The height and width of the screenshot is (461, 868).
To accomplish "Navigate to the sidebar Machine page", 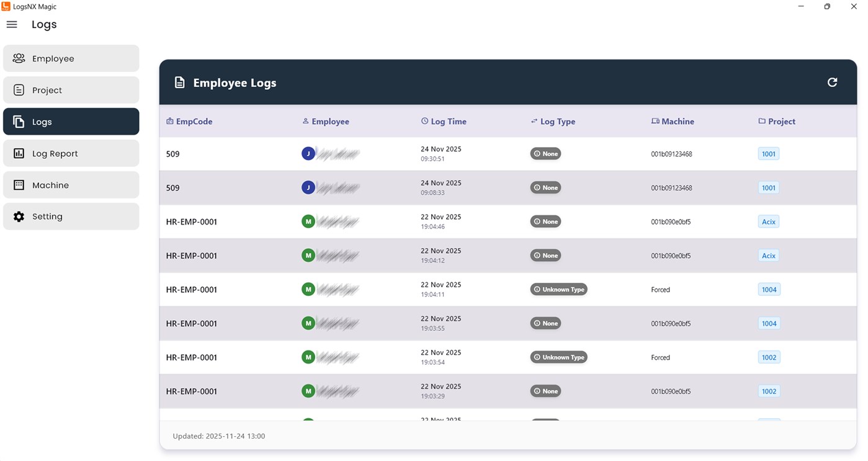I will tap(71, 185).
